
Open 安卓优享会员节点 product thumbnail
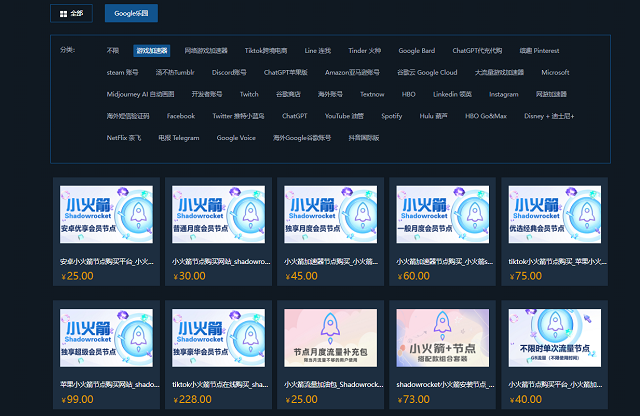(x=106, y=214)
